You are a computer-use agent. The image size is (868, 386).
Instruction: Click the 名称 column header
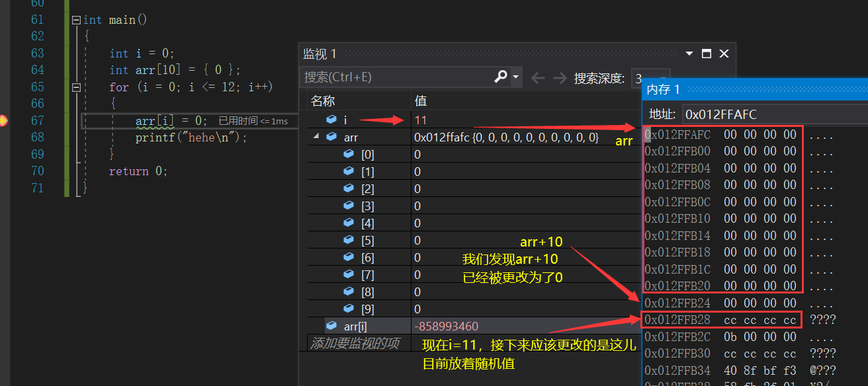[323, 100]
